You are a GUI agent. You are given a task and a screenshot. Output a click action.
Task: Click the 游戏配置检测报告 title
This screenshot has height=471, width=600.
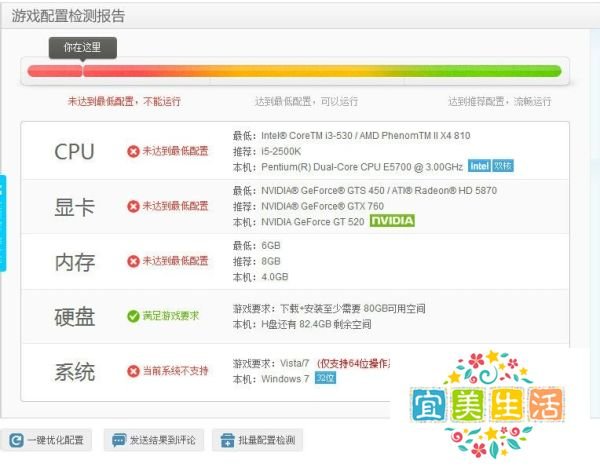[x=68, y=16]
